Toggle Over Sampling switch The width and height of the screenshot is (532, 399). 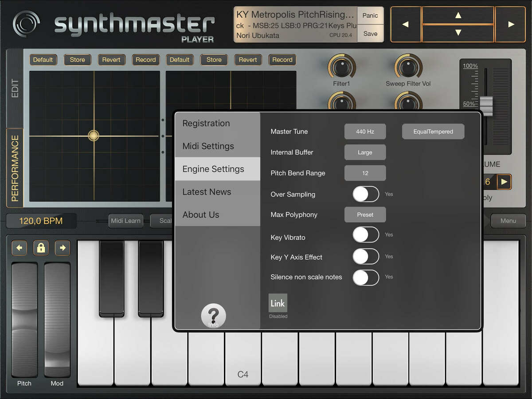tap(366, 194)
